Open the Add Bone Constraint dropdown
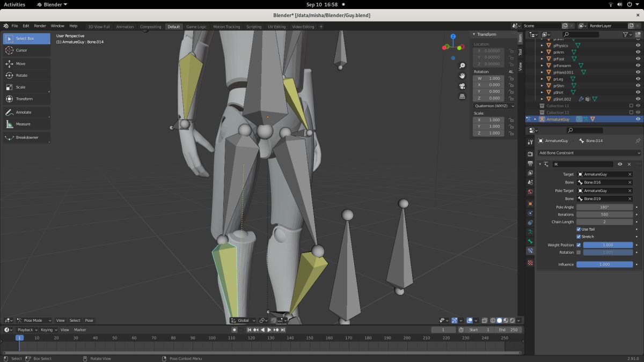The image size is (644, 362). pos(589,153)
